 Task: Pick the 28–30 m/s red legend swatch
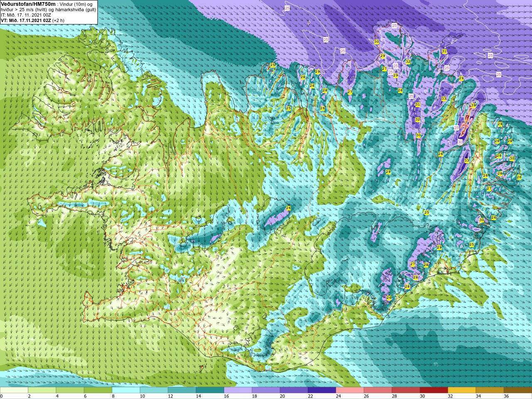tap(406, 390)
